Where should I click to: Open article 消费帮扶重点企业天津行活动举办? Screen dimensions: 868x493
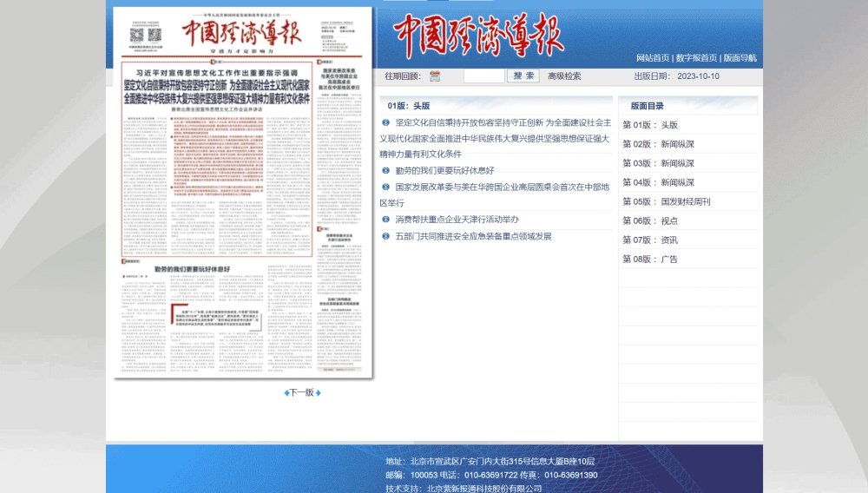457,219
